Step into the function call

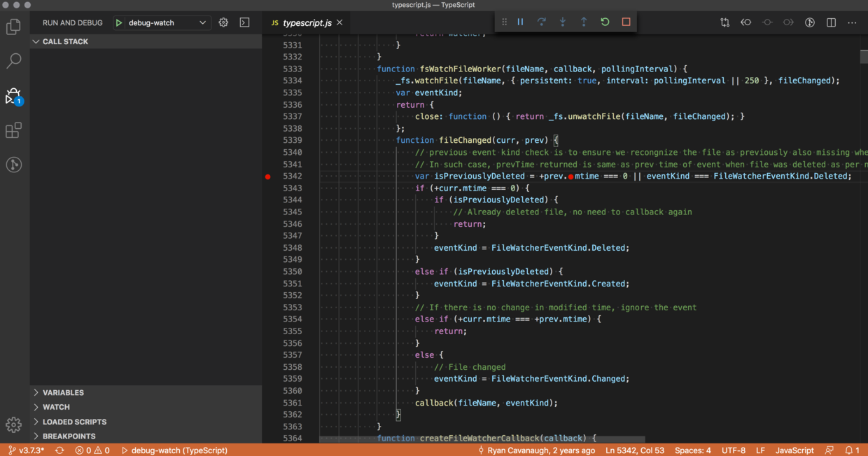point(562,22)
